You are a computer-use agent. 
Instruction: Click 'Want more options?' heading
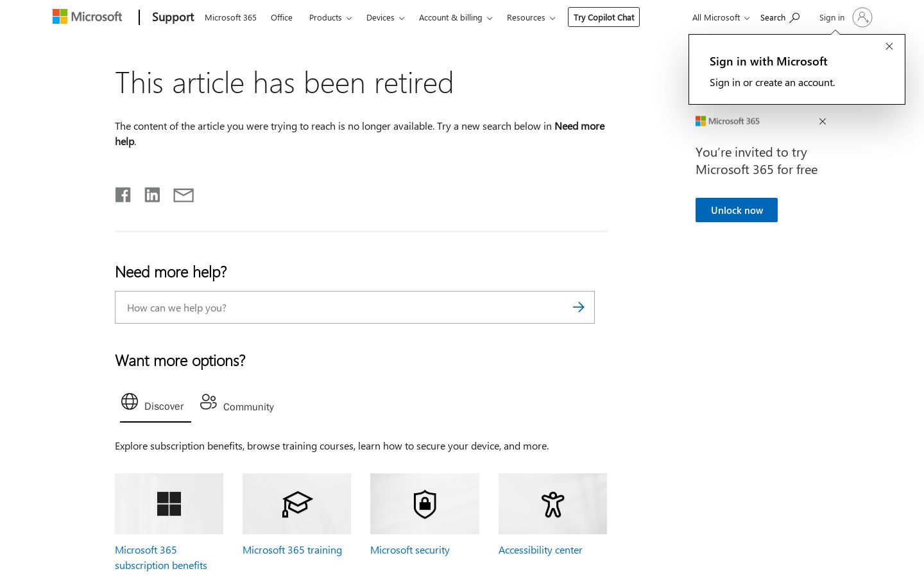pos(180,360)
